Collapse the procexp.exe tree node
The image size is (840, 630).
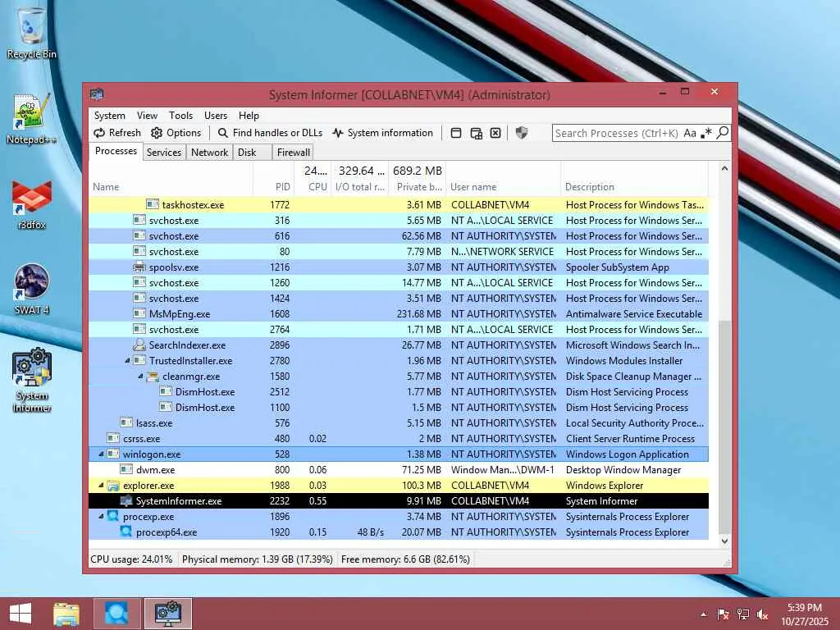click(101, 517)
